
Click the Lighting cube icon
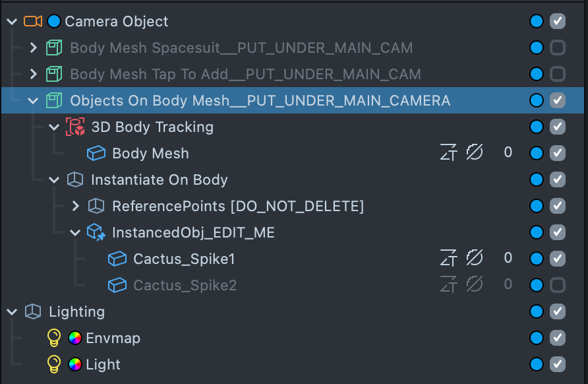33,311
